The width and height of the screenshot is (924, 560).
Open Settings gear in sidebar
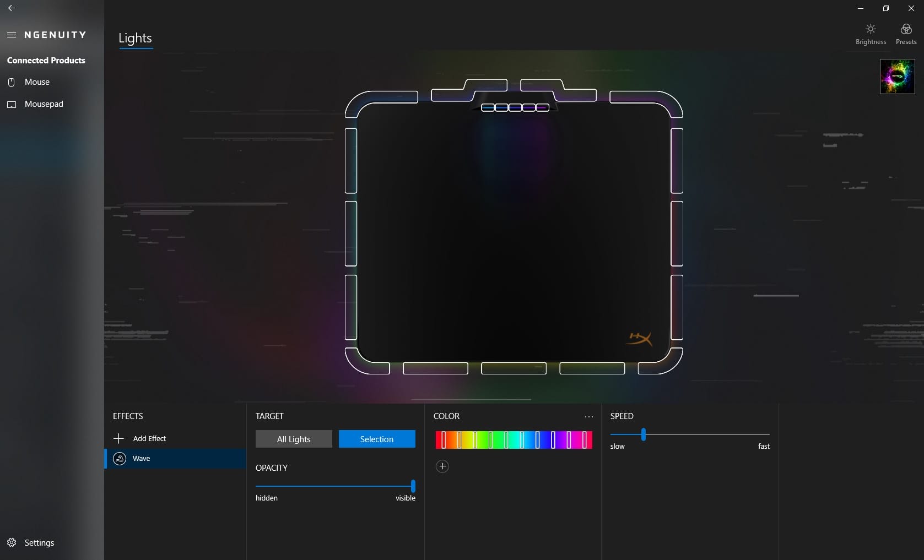[12, 542]
